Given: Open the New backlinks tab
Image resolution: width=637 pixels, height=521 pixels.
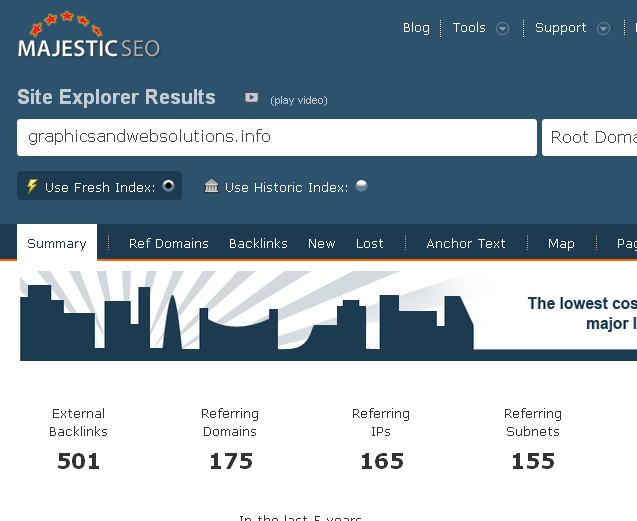Looking at the screenshot, I should pos(322,243).
